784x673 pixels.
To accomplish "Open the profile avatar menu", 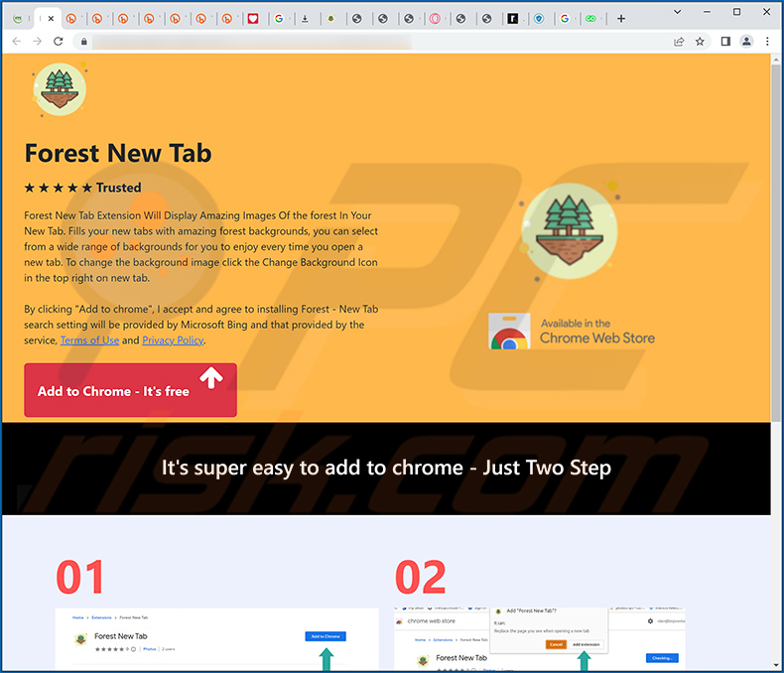I will [x=746, y=42].
